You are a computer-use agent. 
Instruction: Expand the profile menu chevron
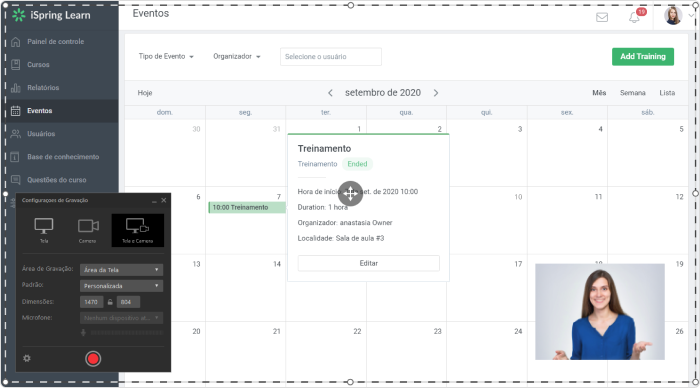(691, 16)
